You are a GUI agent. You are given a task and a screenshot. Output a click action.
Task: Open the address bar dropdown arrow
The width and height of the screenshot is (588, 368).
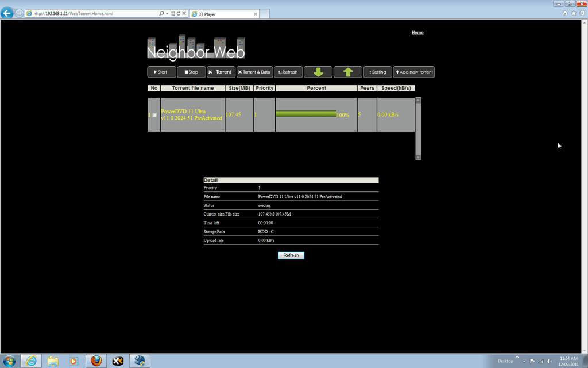167,14
